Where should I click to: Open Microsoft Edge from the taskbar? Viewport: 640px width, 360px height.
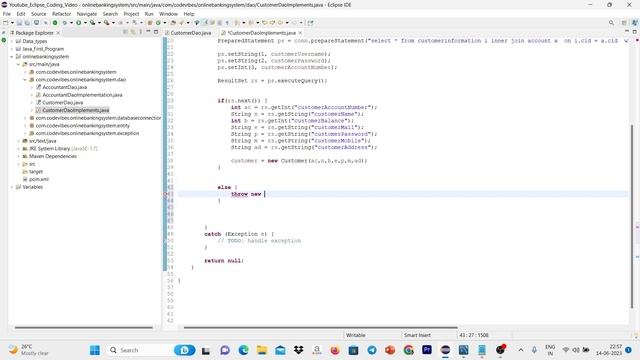(x=243, y=350)
